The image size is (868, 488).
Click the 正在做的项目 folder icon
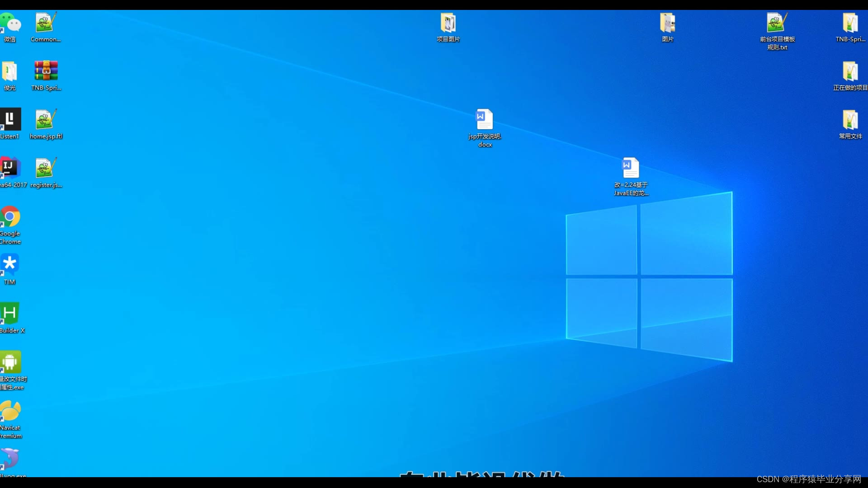click(850, 71)
